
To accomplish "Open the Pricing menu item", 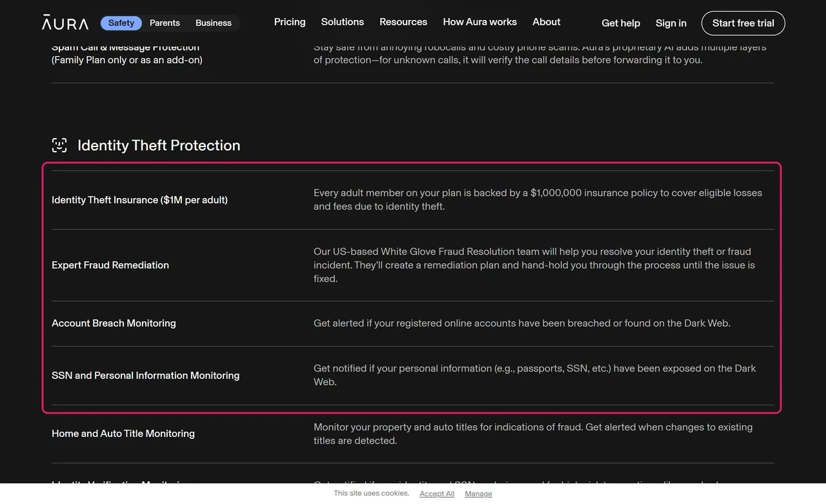I will pyautogui.click(x=290, y=22).
